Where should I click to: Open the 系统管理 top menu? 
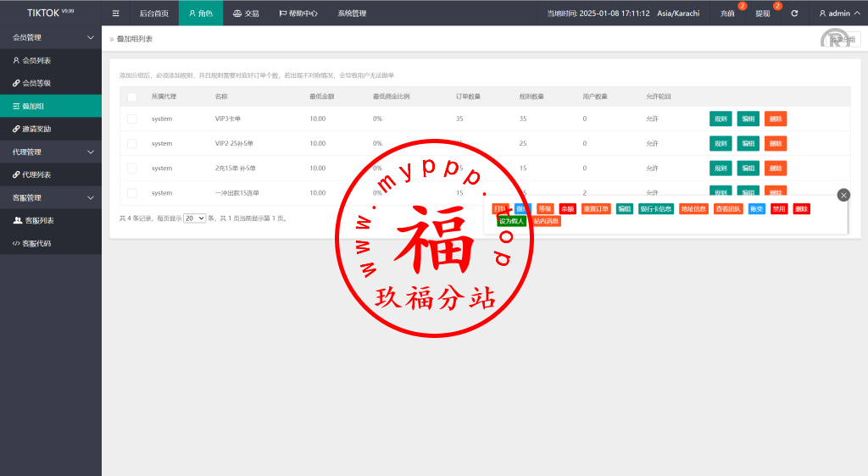[x=352, y=14]
